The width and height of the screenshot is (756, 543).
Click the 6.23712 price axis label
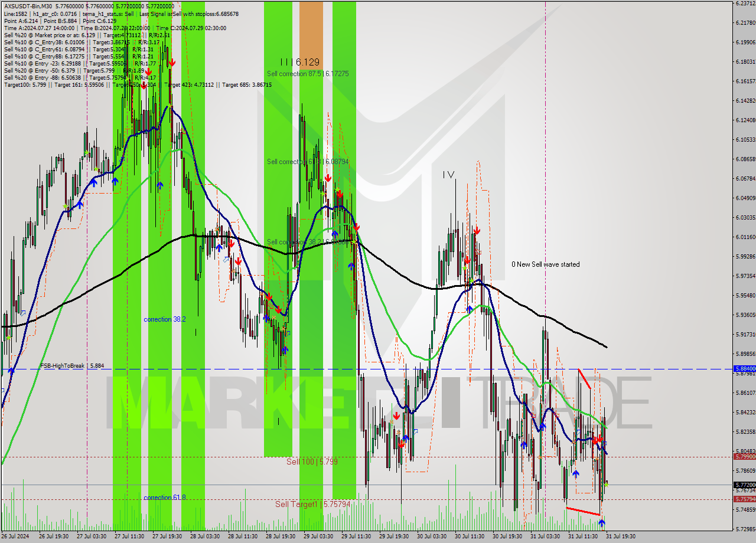pyautogui.click(x=745, y=3)
